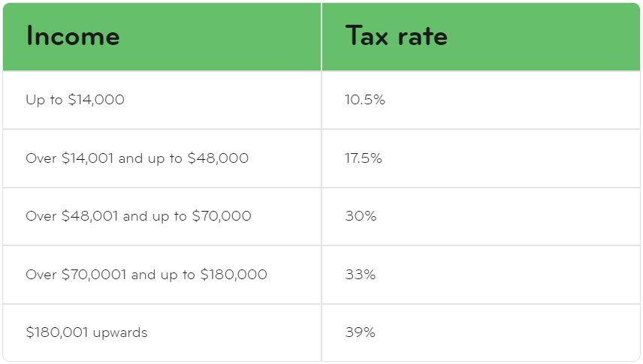Click the "Up to $14,000" income cell
The width and height of the screenshot is (643, 364).
pyautogui.click(x=75, y=100)
